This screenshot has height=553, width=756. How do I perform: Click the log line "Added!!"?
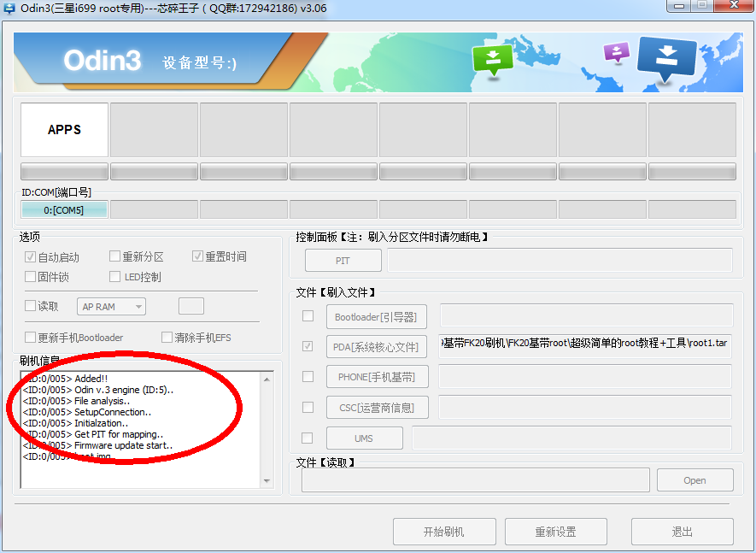(65, 379)
